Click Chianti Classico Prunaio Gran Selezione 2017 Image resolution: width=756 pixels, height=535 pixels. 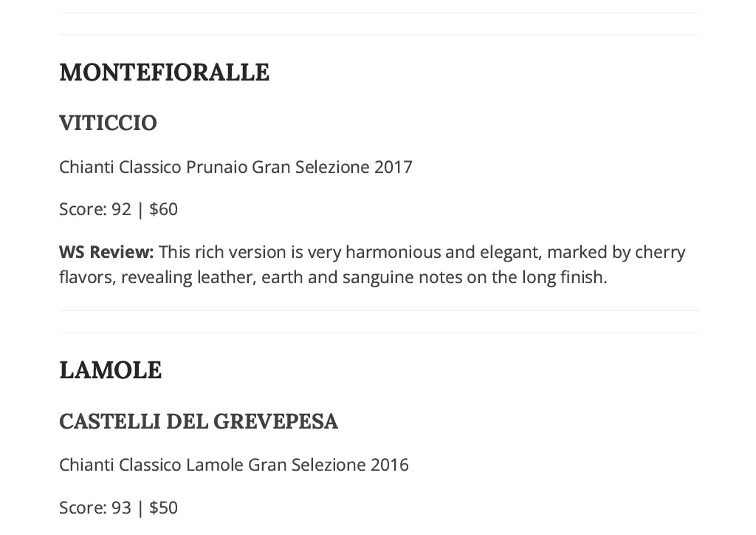pos(236,167)
